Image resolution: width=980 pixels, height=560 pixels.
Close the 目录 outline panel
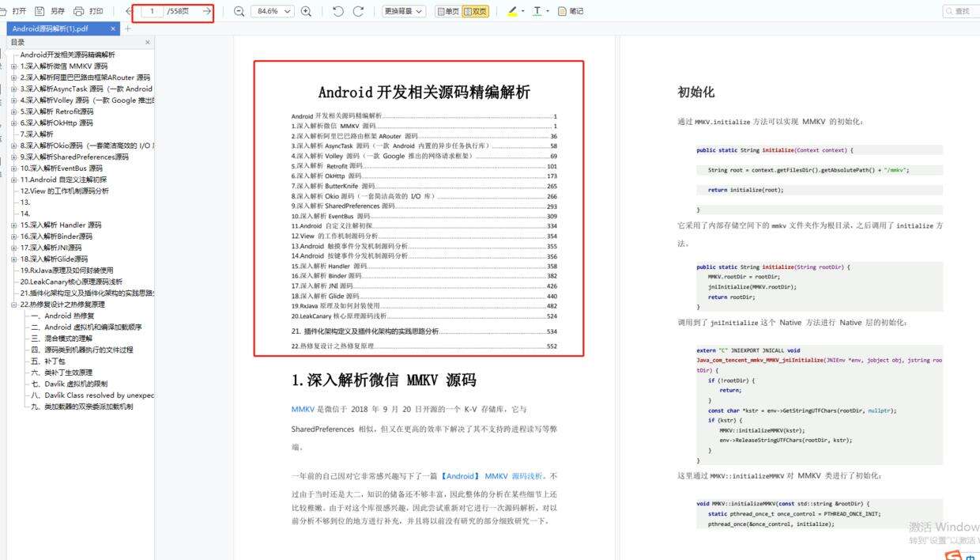point(148,42)
